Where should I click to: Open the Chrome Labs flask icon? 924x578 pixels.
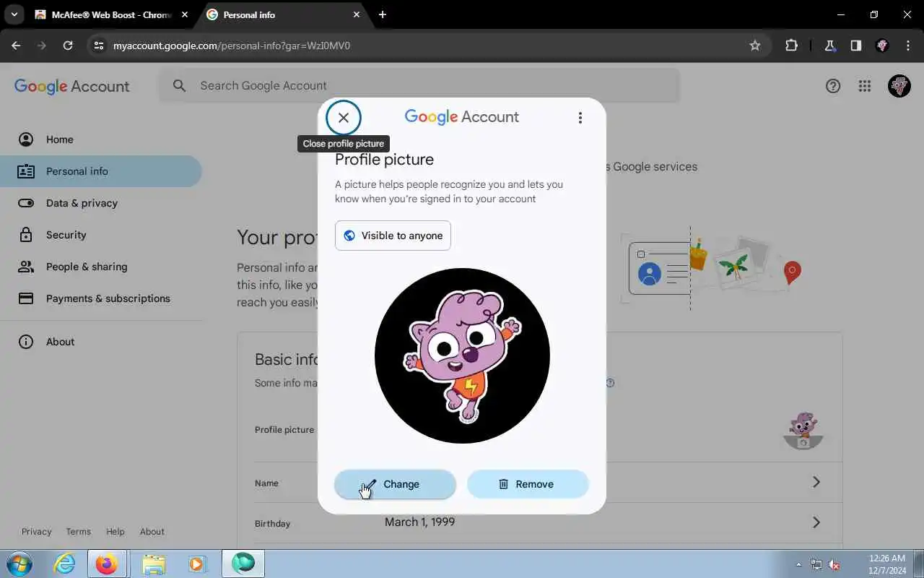point(830,46)
